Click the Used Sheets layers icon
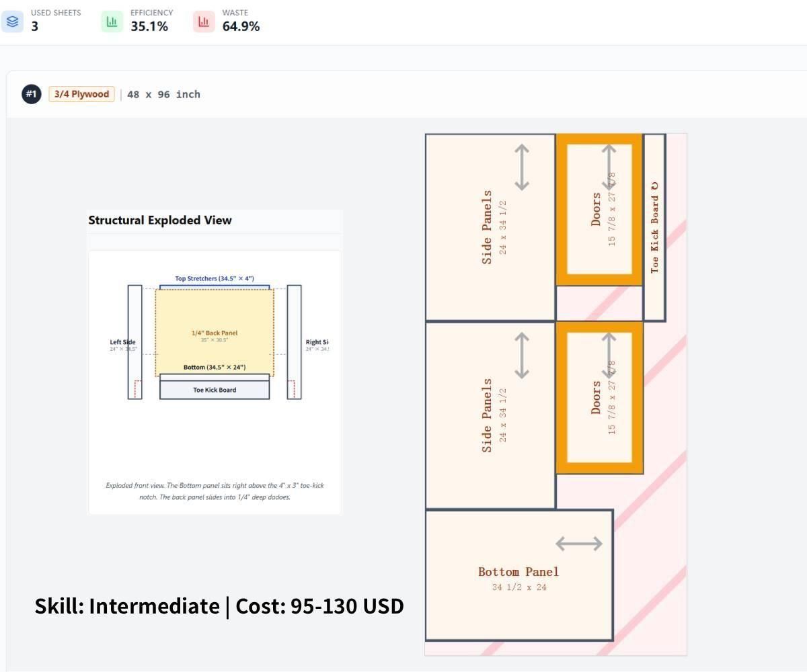The image size is (807, 672). coord(13,22)
